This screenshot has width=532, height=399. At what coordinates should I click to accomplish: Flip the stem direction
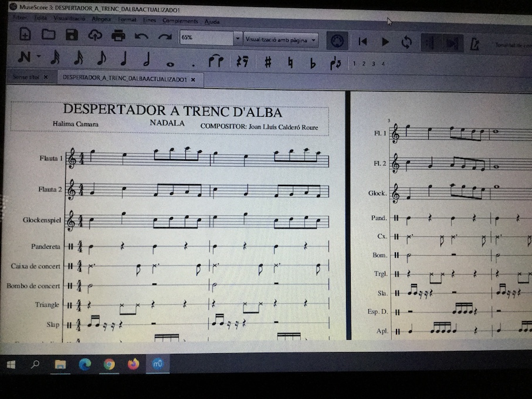(x=336, y=64)
